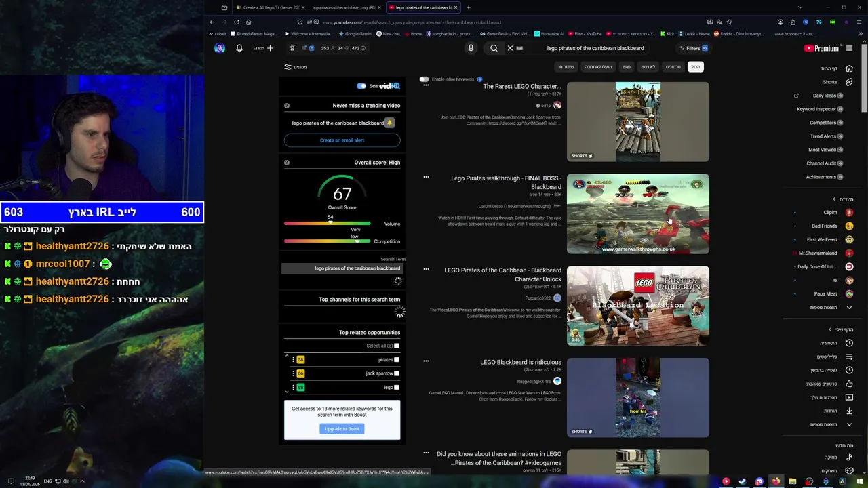
Task: Open the create video plus icon
Action: coord(270,48)
